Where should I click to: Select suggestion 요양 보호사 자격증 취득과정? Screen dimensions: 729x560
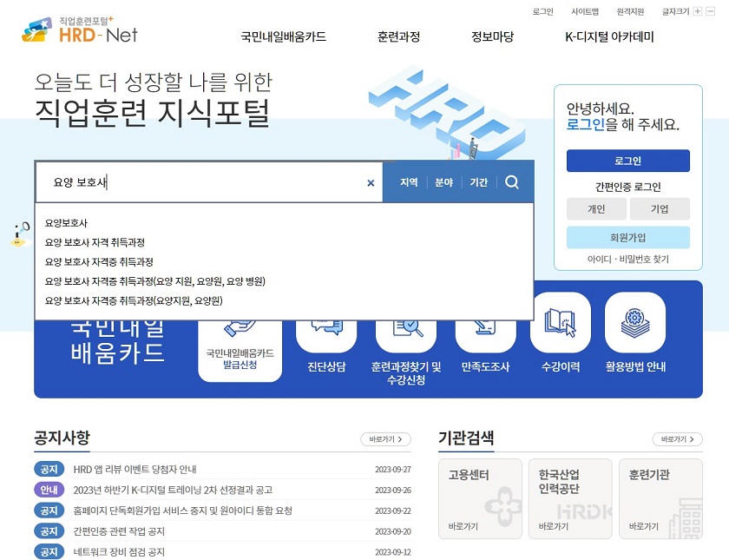pyautogui.click(x=99, y=262)
